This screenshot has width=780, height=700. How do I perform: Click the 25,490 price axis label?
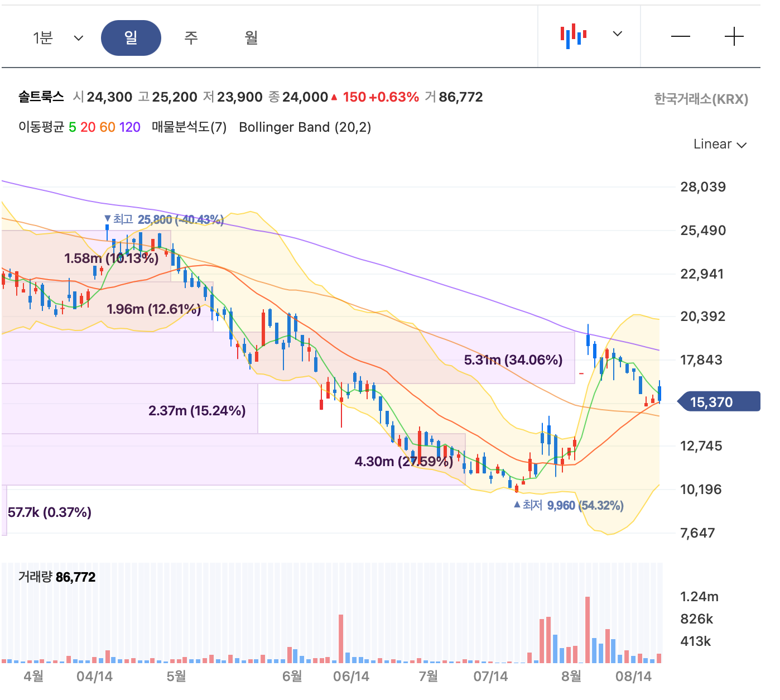click(x=703, y=231)
